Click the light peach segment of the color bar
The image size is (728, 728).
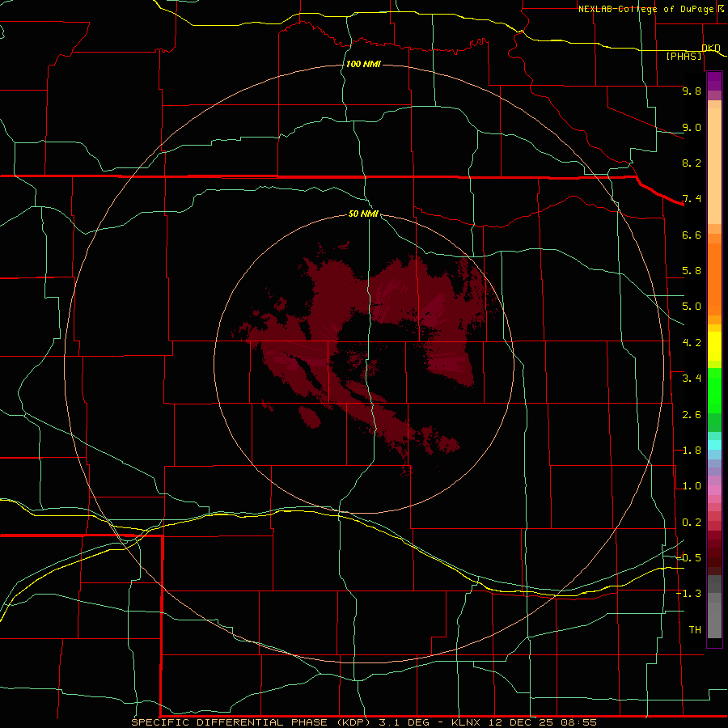[714, 166]
